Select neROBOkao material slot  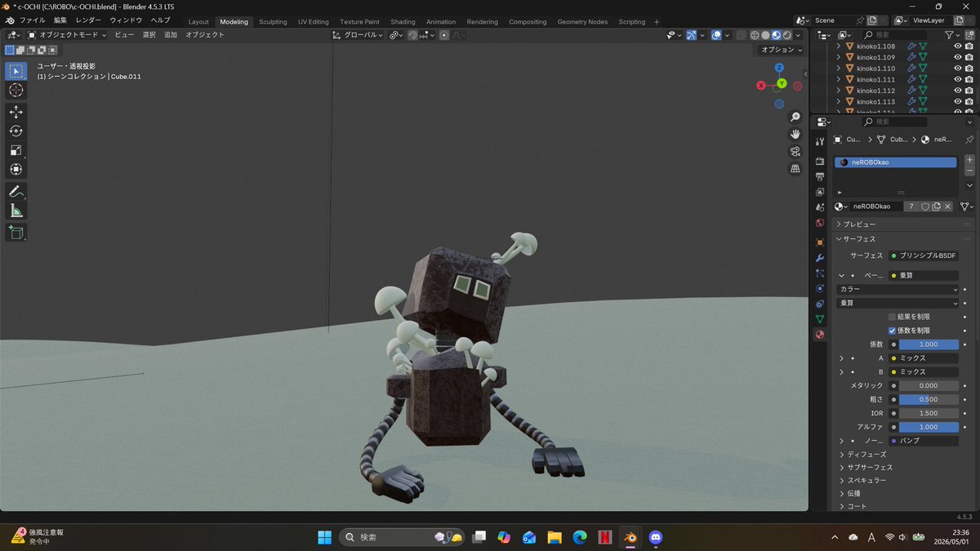tap(895, 162)
